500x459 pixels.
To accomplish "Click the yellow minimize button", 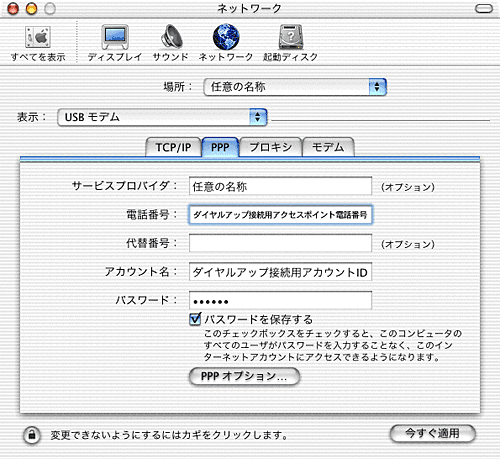I will tap(32, 9).
